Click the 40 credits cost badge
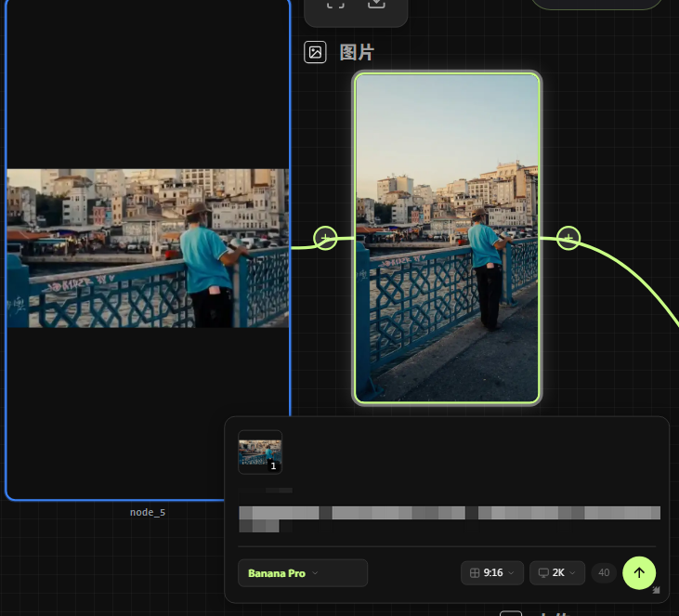Viewport: 679px width, 616px height. point(604,573)
